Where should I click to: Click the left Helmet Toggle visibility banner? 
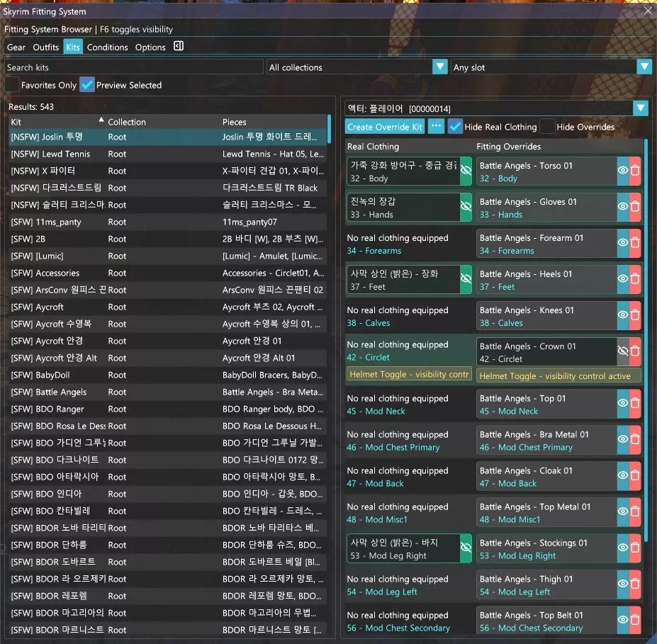click(x=409, y=374)
